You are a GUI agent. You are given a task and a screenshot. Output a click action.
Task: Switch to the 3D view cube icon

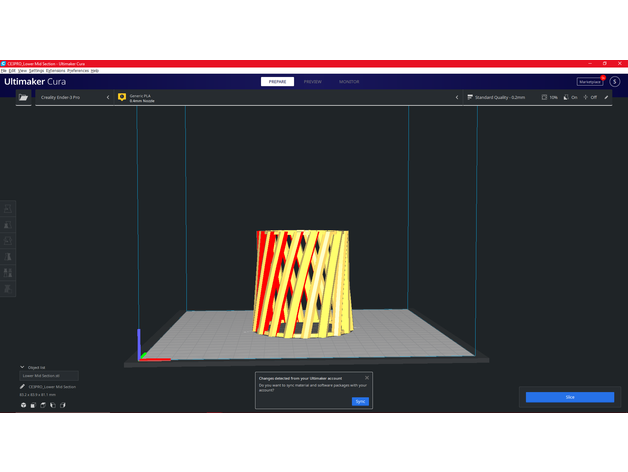[x=22, y=405]
